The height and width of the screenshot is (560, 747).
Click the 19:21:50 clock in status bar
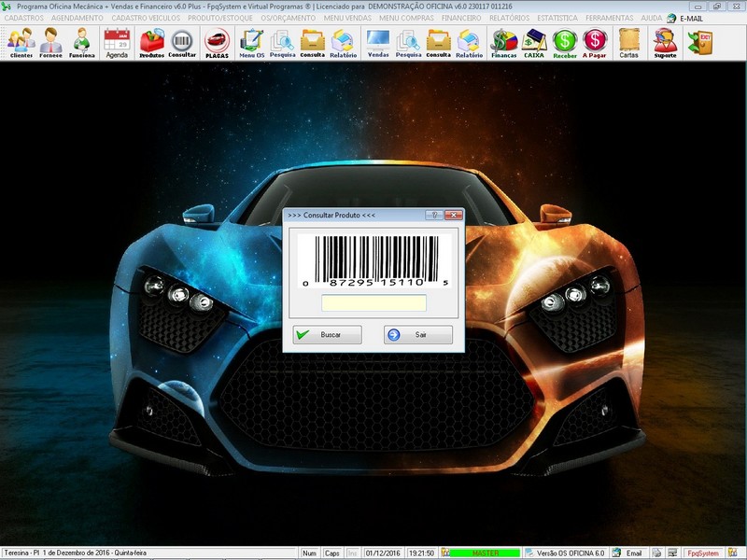[x=421, y=553]
